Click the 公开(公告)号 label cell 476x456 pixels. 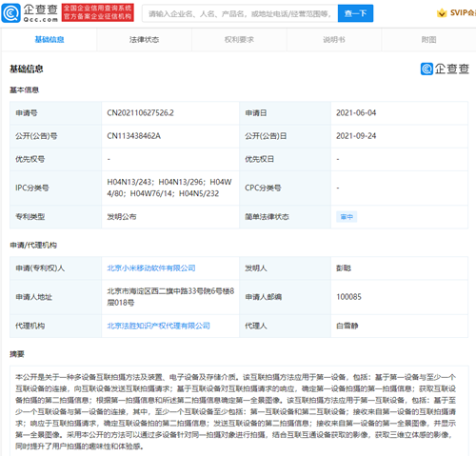(x=56, y=136)
